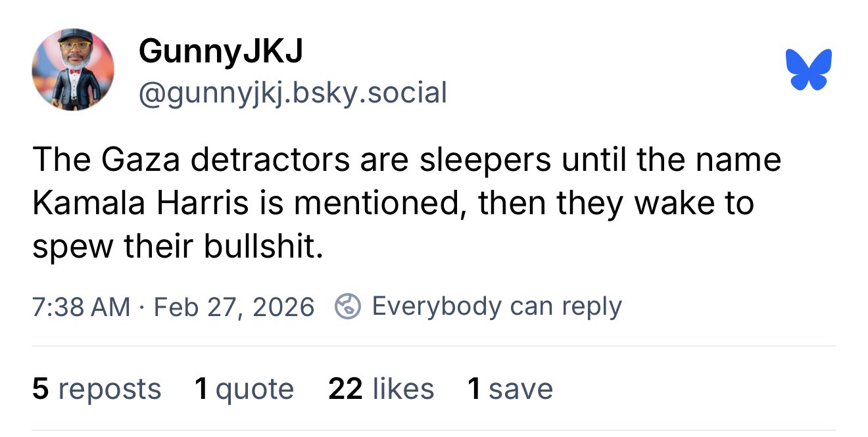Click the 1 save count

pyautogui.click(x=510, y=389)
